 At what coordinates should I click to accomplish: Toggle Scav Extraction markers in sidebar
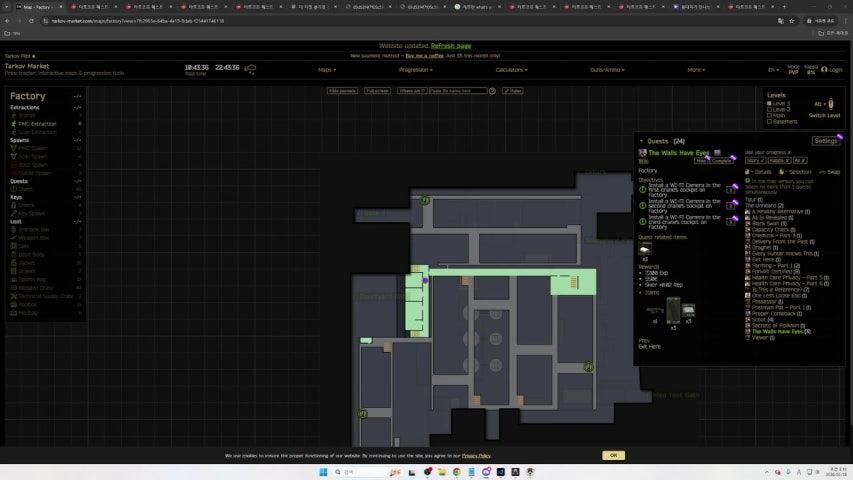[37, 132]
